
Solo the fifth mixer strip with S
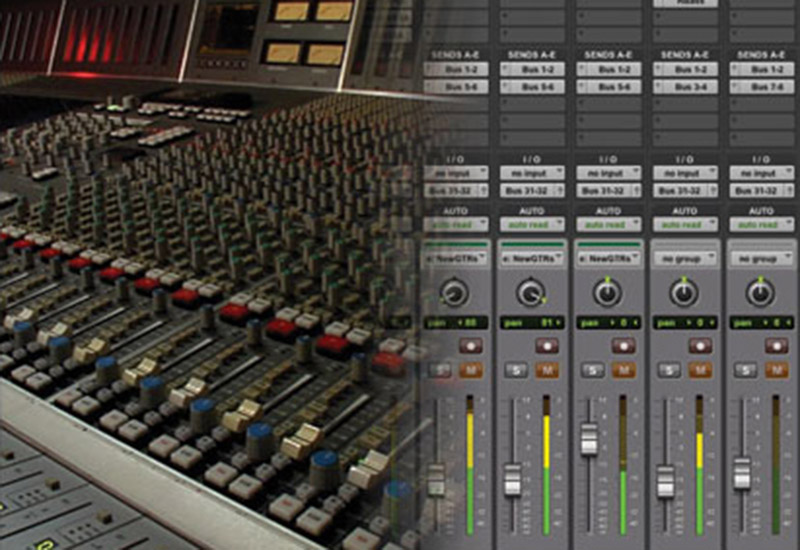[x=746, y=370]
